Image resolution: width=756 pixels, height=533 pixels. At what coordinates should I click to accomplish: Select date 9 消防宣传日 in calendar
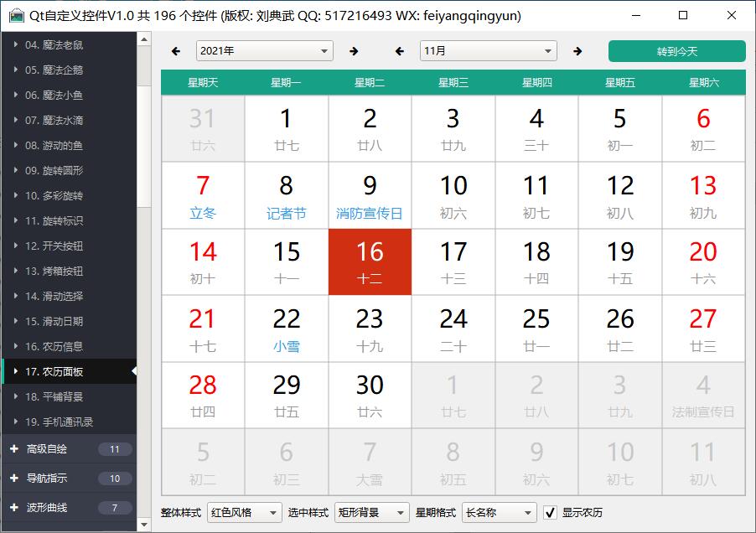pyautogui.click(x=370, y=195)
